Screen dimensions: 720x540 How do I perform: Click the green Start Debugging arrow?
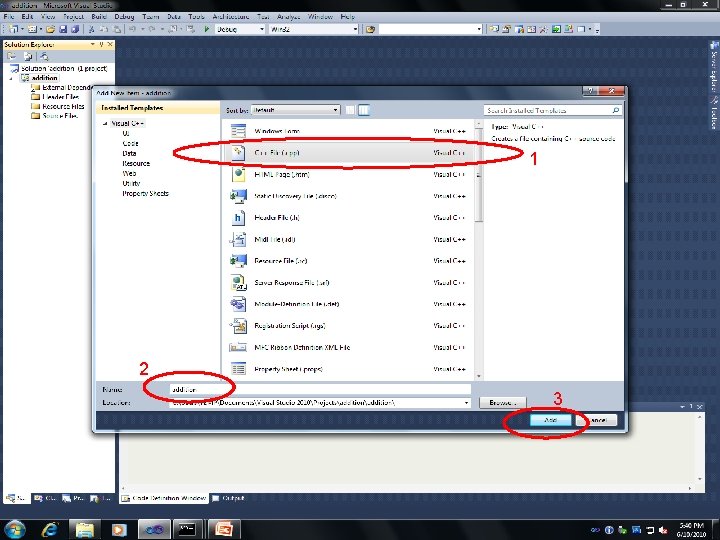pos(207,29)
